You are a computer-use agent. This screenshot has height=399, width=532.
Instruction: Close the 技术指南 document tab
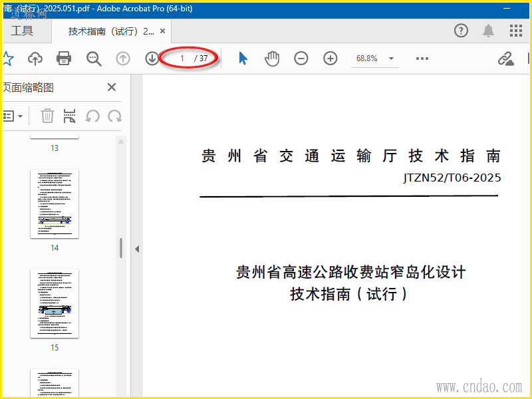162,31
